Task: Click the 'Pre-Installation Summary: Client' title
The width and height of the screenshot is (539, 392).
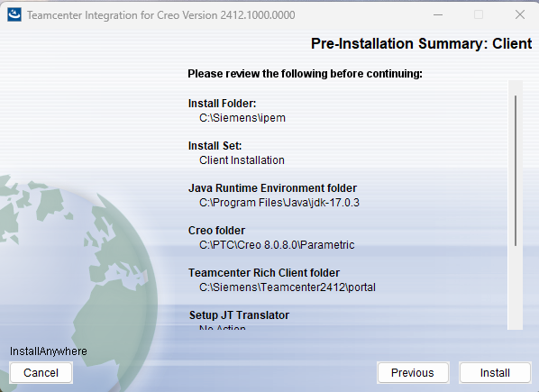Action: point(422,43)
